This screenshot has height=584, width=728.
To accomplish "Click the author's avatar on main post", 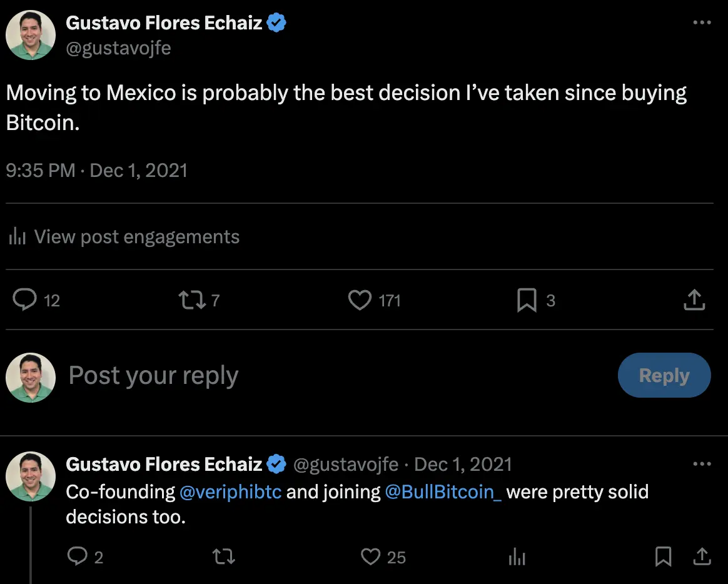I will pos(31,35).
